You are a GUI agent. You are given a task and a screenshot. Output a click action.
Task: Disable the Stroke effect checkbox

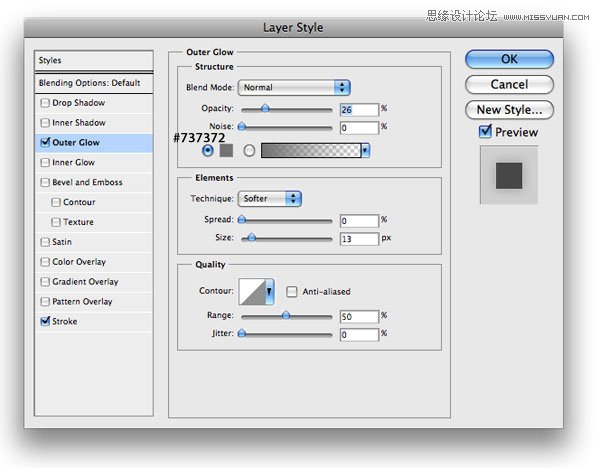[44, 322]
